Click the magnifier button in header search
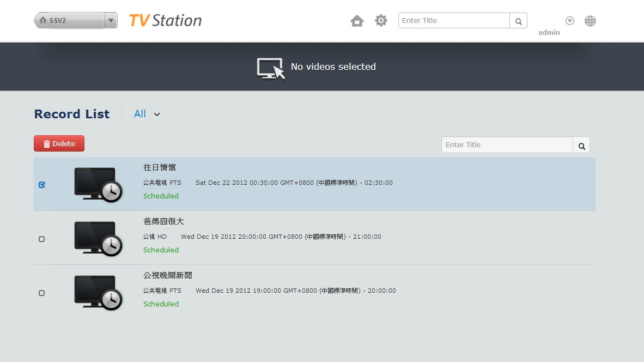The width and height of the screenshot is (644, 362). click(518, 21)
